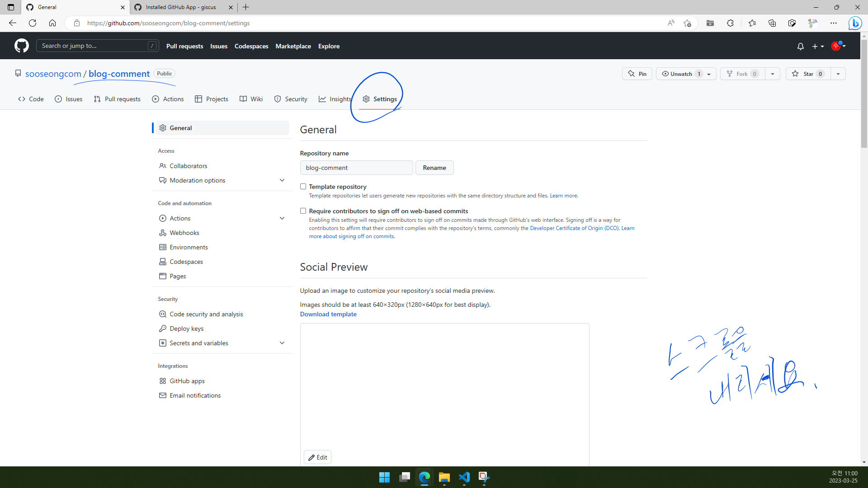Image resolution: width=868 pixels, height=488 pixels.
Task: Open the repository Pull requests tab
Action: pyautogui.click(x=117, y=99)
